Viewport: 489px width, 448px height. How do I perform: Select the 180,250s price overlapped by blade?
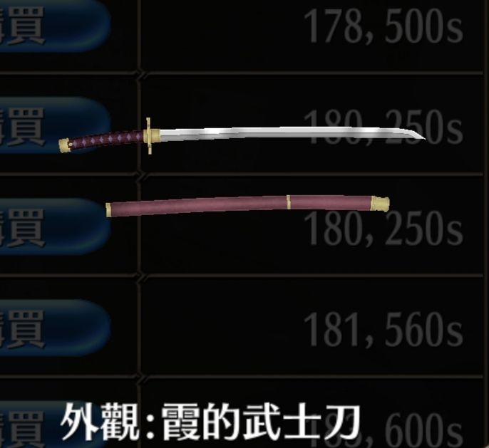383,127
